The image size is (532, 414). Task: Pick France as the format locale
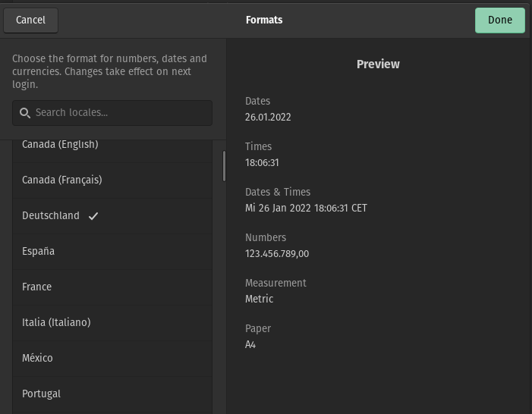pos(112,287)
